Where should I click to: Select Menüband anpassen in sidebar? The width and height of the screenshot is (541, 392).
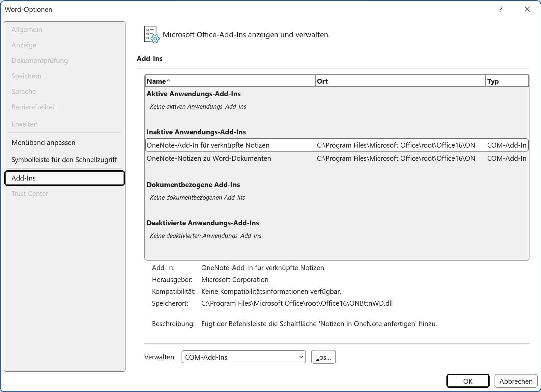click(43, 143)
